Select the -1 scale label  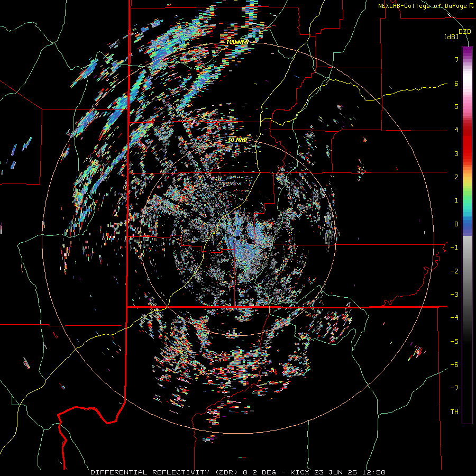point(454,248)
